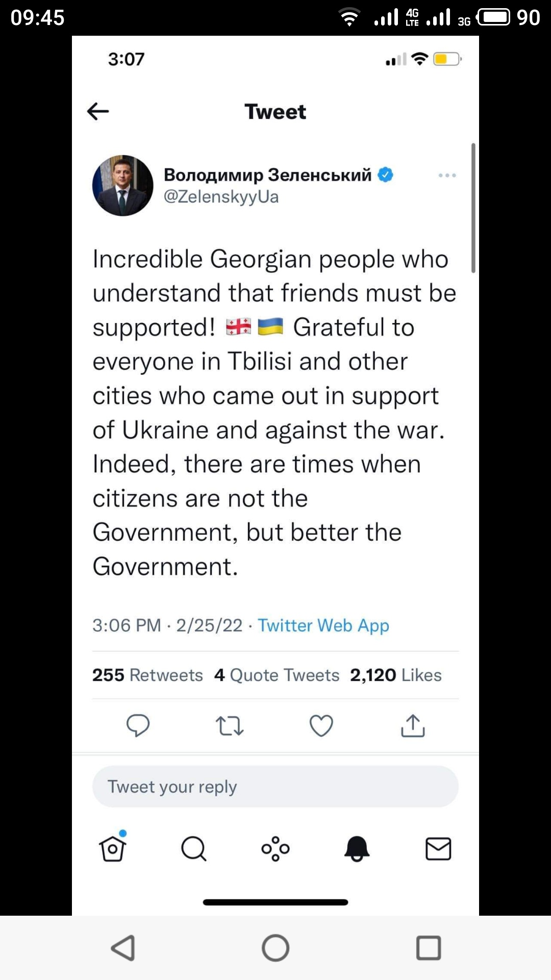Open the tweet author's profile picture

[123, 186]
